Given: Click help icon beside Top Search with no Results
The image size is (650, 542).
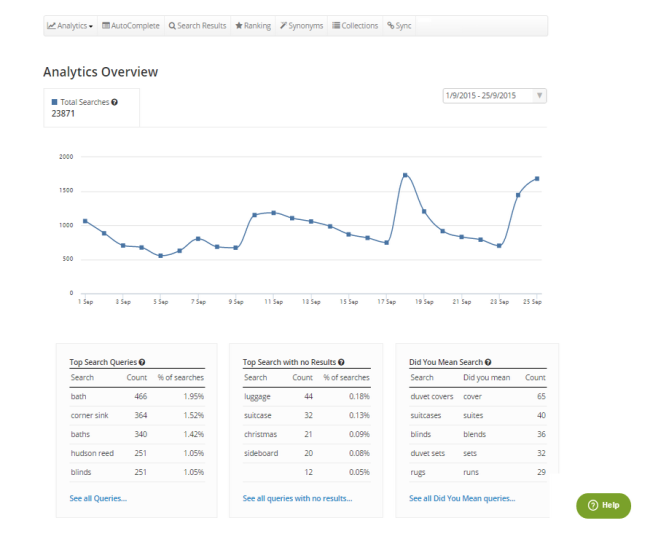Looking at the screenshot, I should (x=341, y=362).
